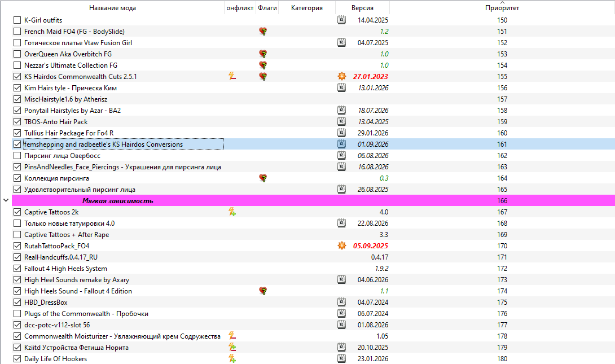The width and height of the screenshot is (615, 364).
Task: Enable the Пирсинг лица Овербосс checkbox
Action: [x=17, y=156]
